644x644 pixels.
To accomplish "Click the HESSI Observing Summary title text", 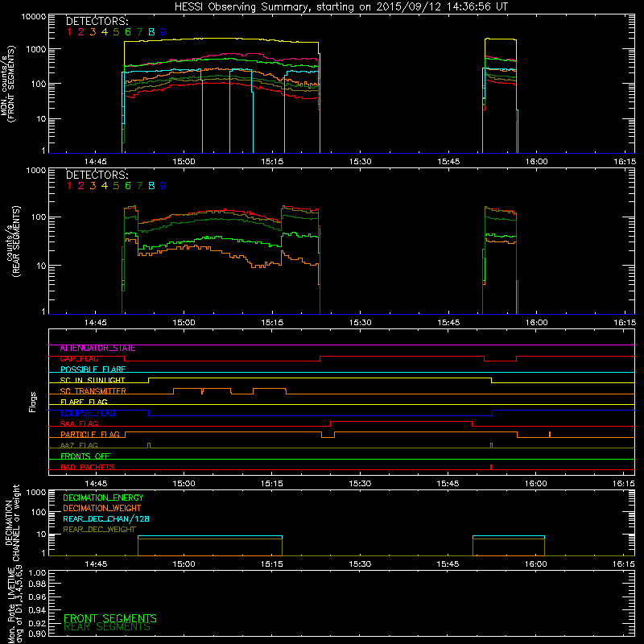I will (341, 7).
